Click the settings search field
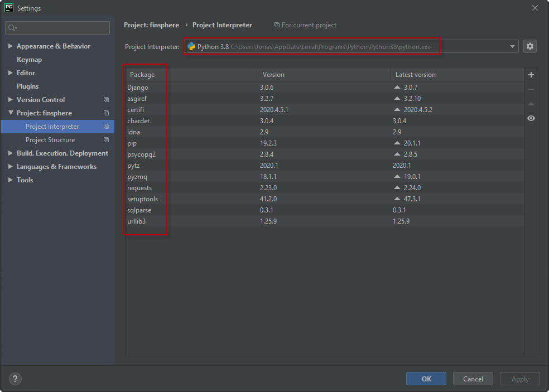This screenshot has width=549, height=392. 57,28
